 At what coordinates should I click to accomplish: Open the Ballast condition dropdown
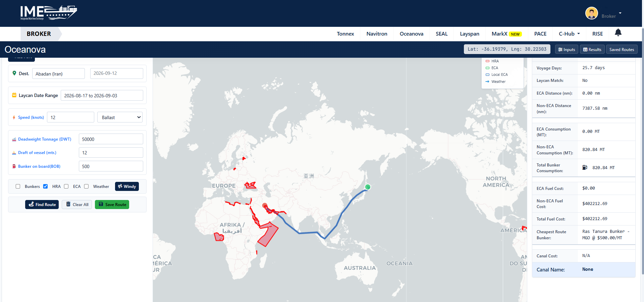pos(120,117)
